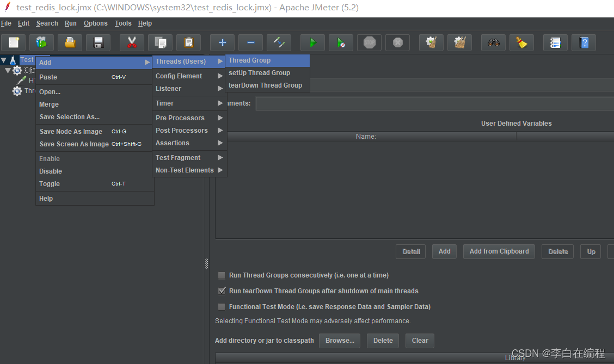The width and height of the screenshot is (614, 364).
Task: Click the Name column header
Action: (x=366, y=137)
